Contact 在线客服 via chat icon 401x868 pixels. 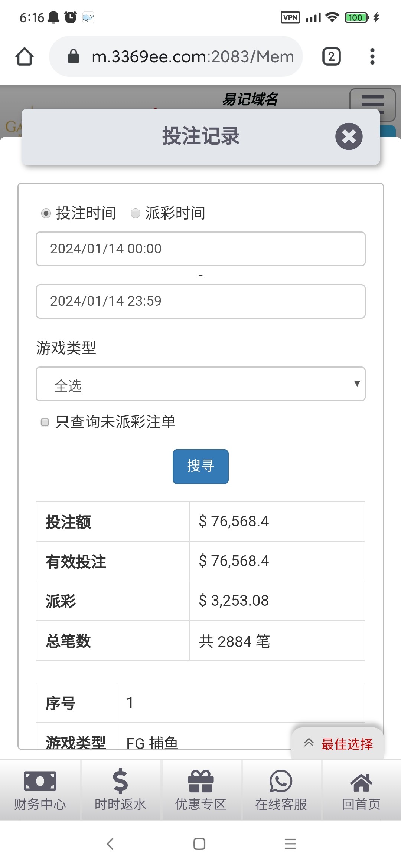281,781
